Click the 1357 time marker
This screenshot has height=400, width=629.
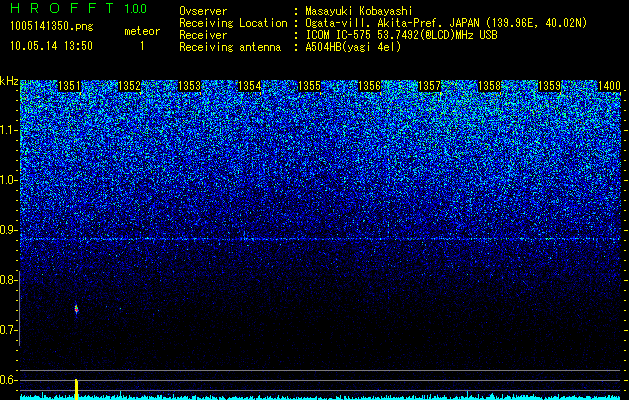pos(429,86)
